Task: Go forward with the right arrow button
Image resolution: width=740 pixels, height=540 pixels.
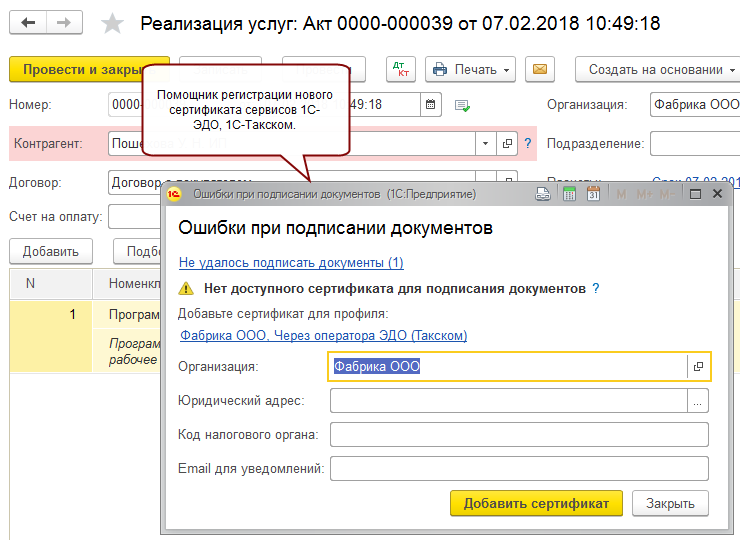Action: click(x=64, y=23)
